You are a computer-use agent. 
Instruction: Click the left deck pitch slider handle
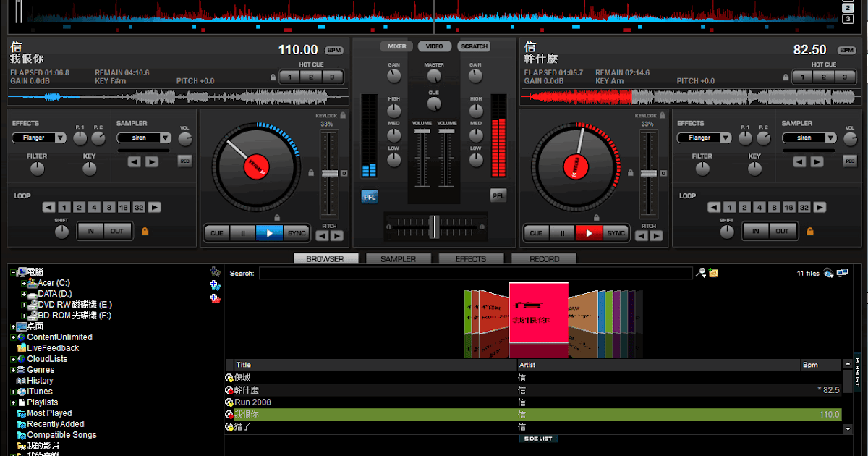click(x=330, y=173)
